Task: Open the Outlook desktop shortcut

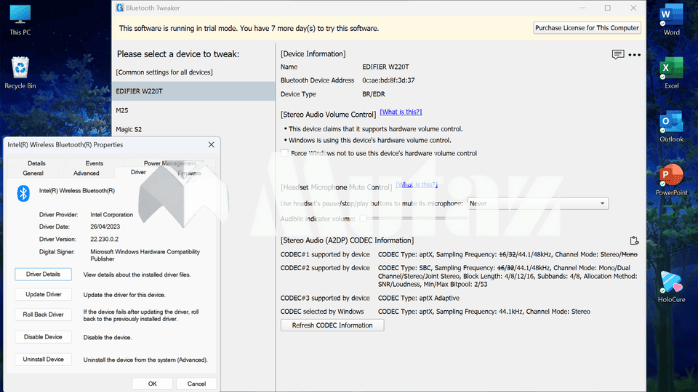Action: coord(671,126)
